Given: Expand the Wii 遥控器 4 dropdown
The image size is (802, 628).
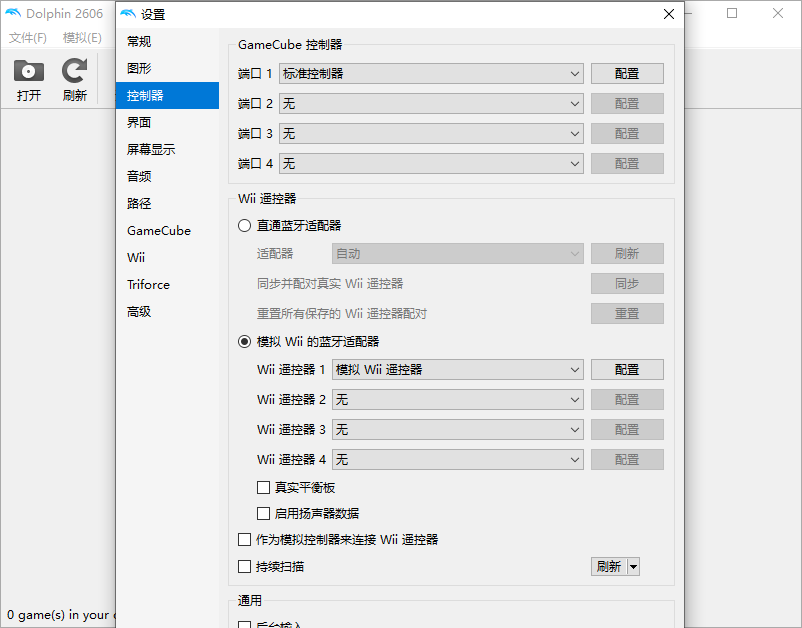Looking at the screenshot, I should click(x=458, y=460).
